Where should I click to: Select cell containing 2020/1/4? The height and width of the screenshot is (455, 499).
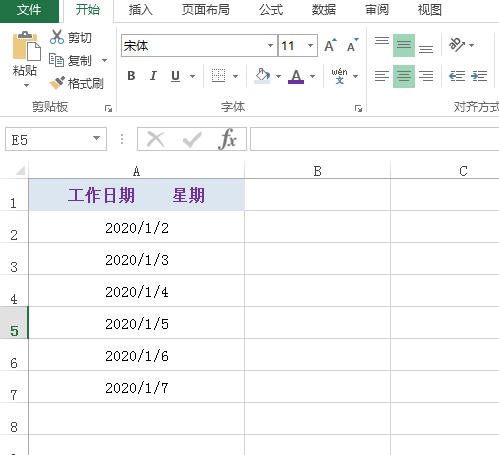tap(137, 291)
